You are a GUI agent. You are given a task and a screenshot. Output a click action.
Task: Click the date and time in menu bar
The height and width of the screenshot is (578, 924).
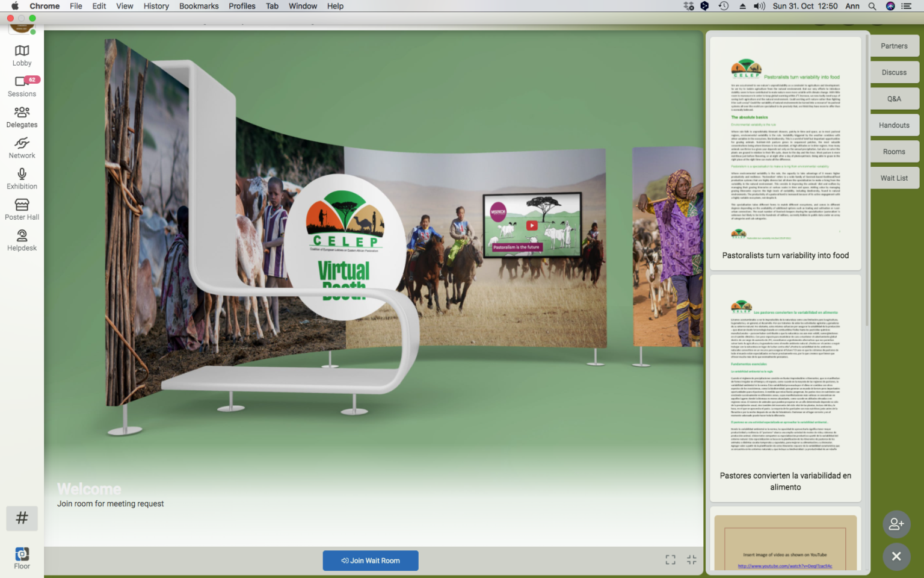click(x=805, y=6)
